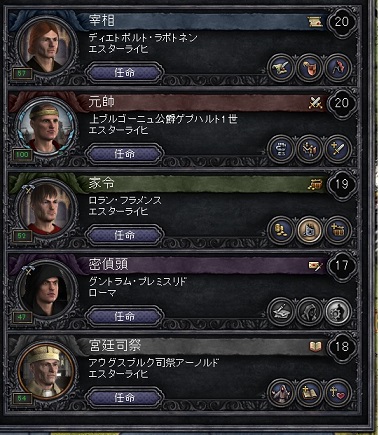Click 任命 button for the 宮廷司祭 position
Image resolution: width=379 pixels, height=435 pixels.
coord(124,397)
